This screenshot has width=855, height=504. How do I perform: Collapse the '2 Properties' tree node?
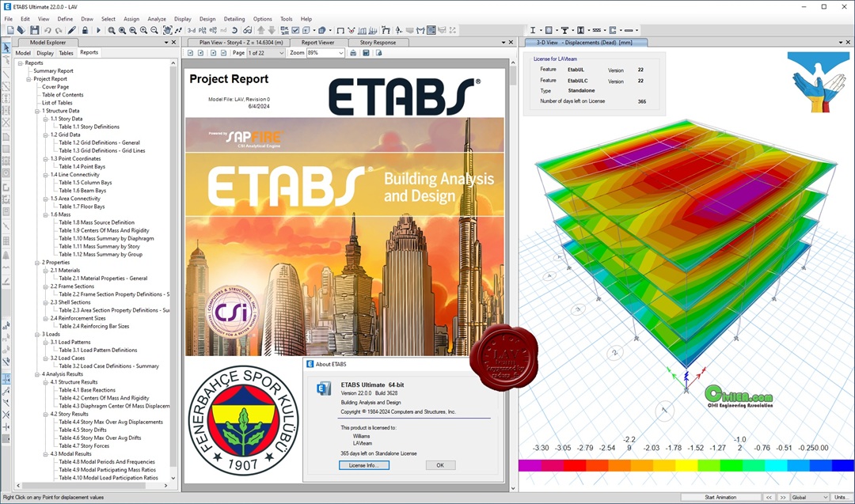pyautogui.click(x=37, y=263)
